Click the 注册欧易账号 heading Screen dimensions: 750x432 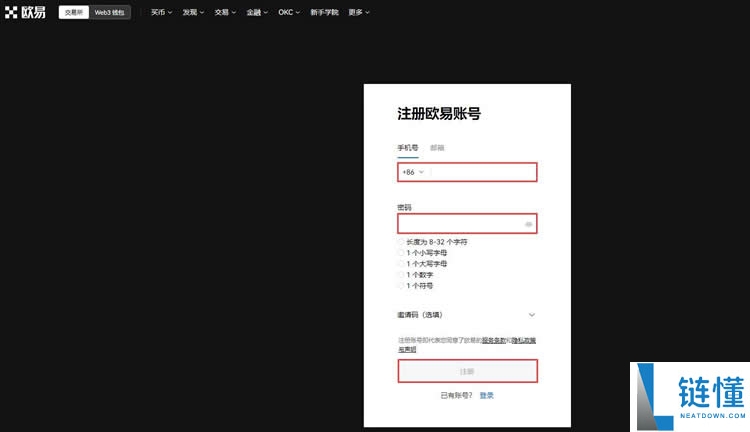[439, 114]
